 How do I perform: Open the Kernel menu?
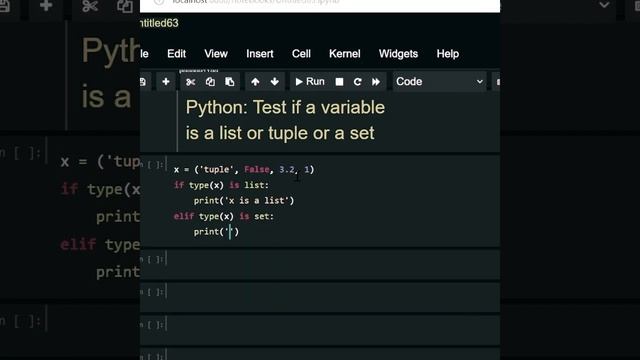click(x=344, y=54)
